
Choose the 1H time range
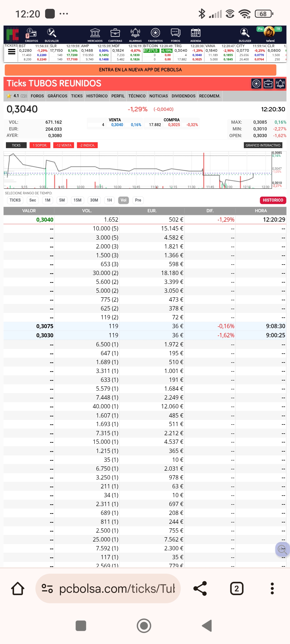109,200
